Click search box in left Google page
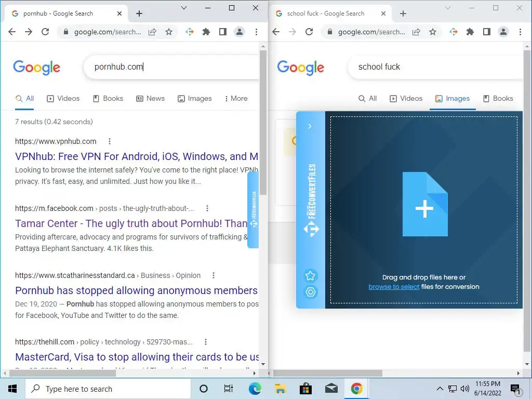The height and width of the screenshot is (399, 532). tap(171, 67)
